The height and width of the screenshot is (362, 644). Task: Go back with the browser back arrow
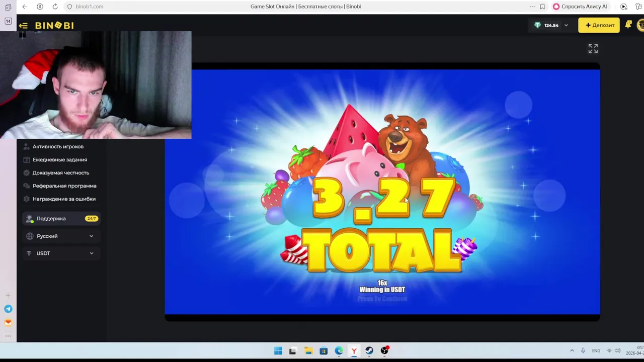tap(25, 7)
